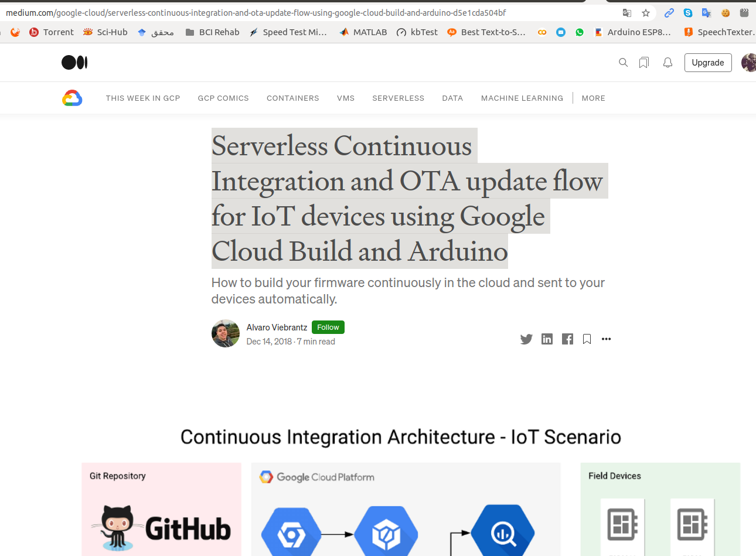This screenshot has width=756, height=556.
Task: Click the browser address bar URL
Action: click(x=256, y=13)
